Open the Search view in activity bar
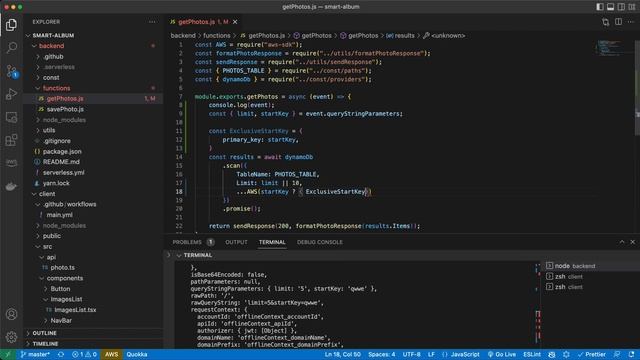This screenshot has width=640, height=360. click(x=11, y=47)
